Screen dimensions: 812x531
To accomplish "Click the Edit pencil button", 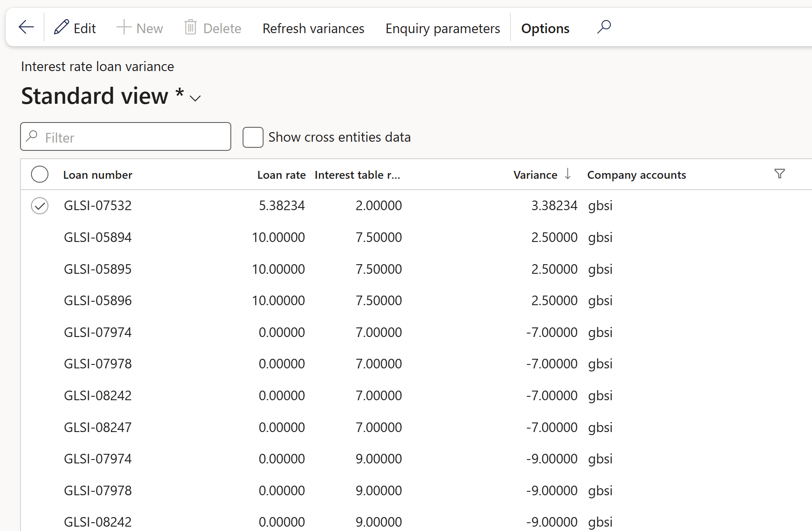I will 75,28.
